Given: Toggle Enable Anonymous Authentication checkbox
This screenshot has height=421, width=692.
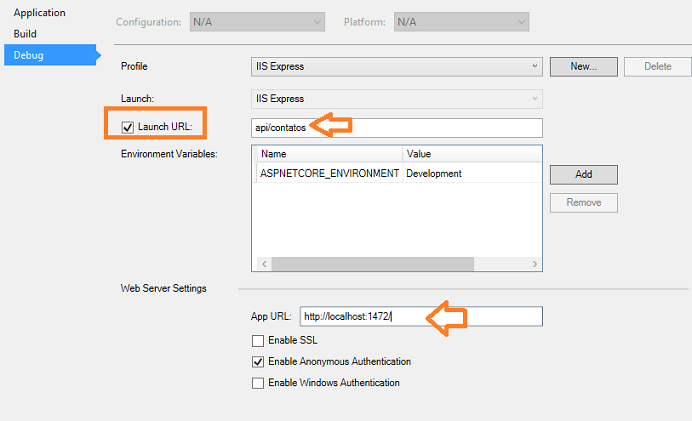Looking at the screenshot, I should coord(258,362).
